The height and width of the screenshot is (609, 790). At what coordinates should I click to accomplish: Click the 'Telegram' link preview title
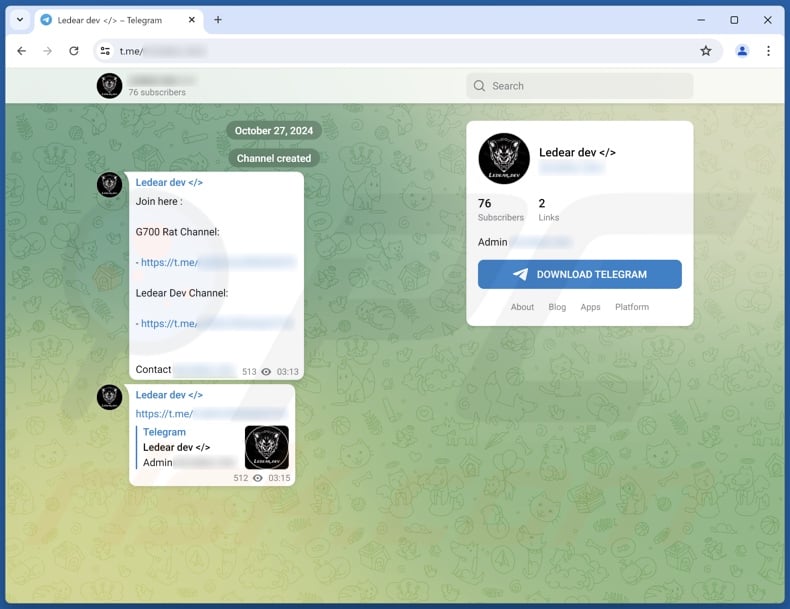(x=164, y=432)
